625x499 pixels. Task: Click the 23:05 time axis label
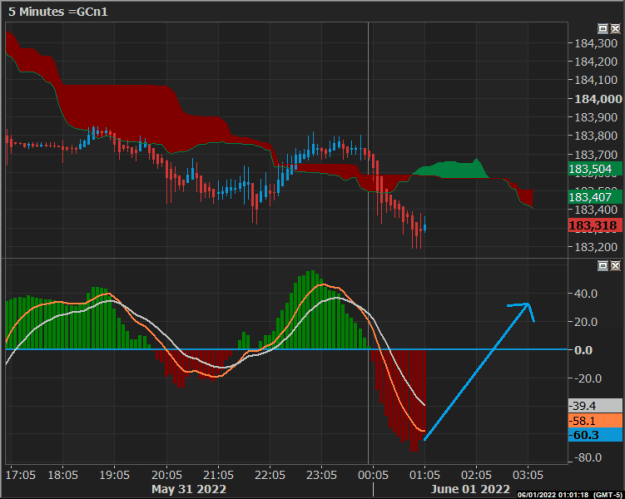click(x=321, y=475)
